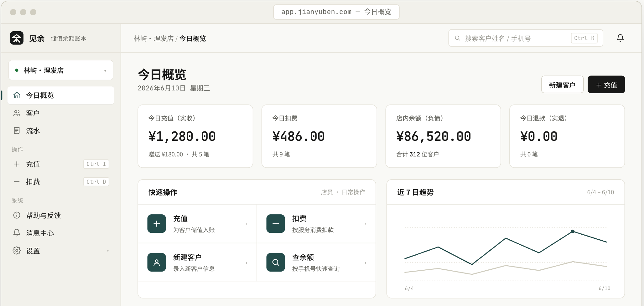Click the app.jianyuben.com address bar
Image resolution: width=644 pixels, height=306 pixels.
point(336,12)
